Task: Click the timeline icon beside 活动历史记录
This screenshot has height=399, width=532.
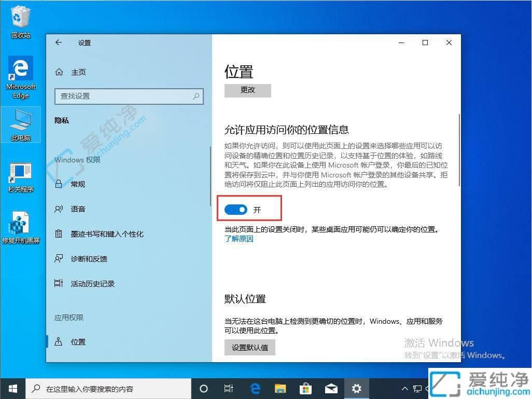Action: click(59, 283)
